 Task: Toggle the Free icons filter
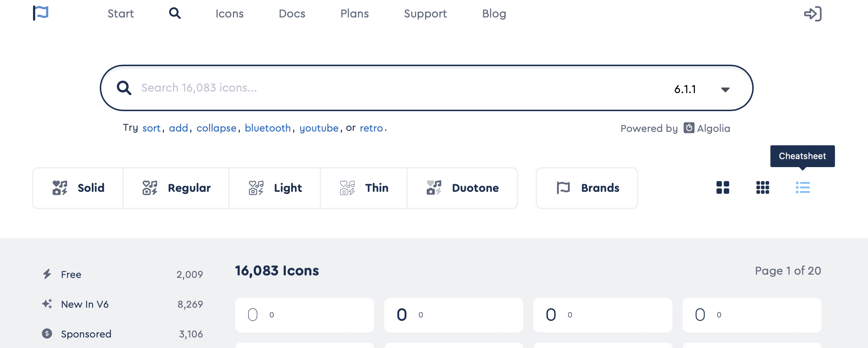coord(71,274)
